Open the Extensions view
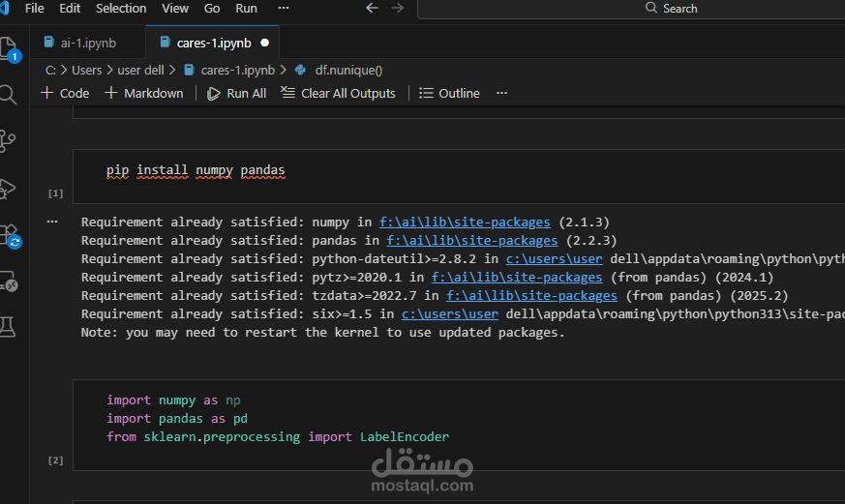 (x=8, y=235)
